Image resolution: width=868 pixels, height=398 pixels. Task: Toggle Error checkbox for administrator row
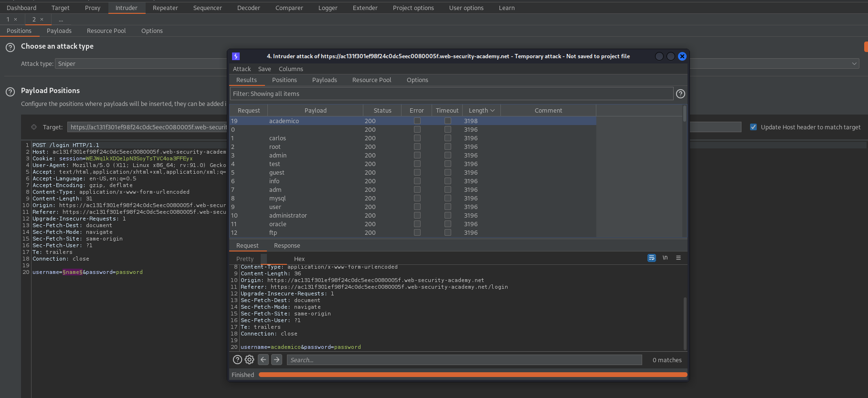pyautogui.click(x=417, y=215)
